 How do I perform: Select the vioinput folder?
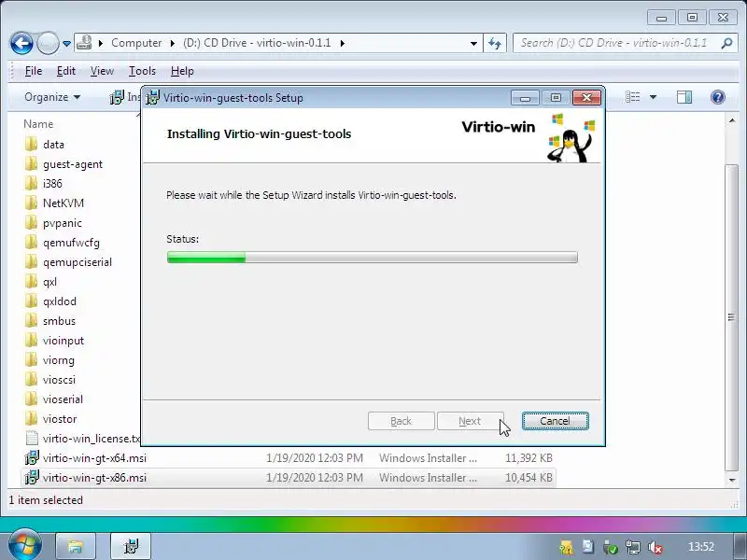click(63, 341)
